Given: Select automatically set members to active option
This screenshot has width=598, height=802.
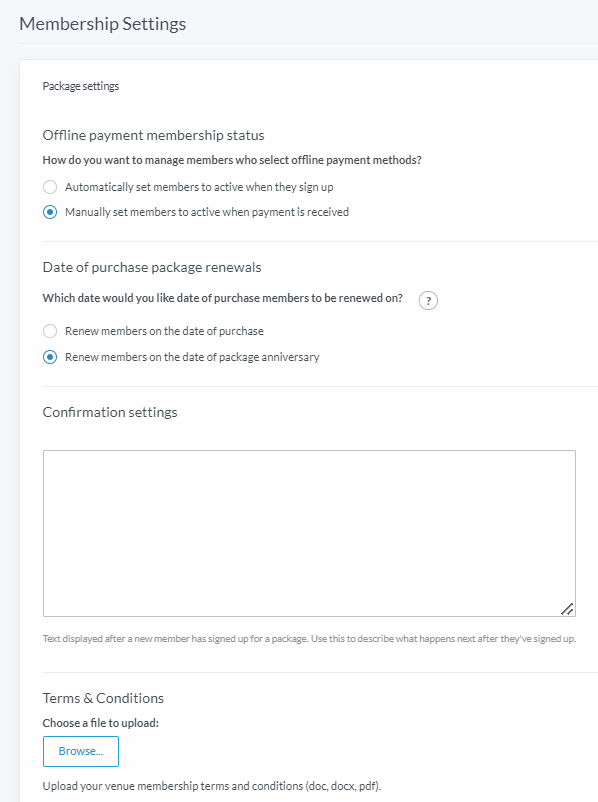Looking at the screenshot, I should (x=50, y=187).
